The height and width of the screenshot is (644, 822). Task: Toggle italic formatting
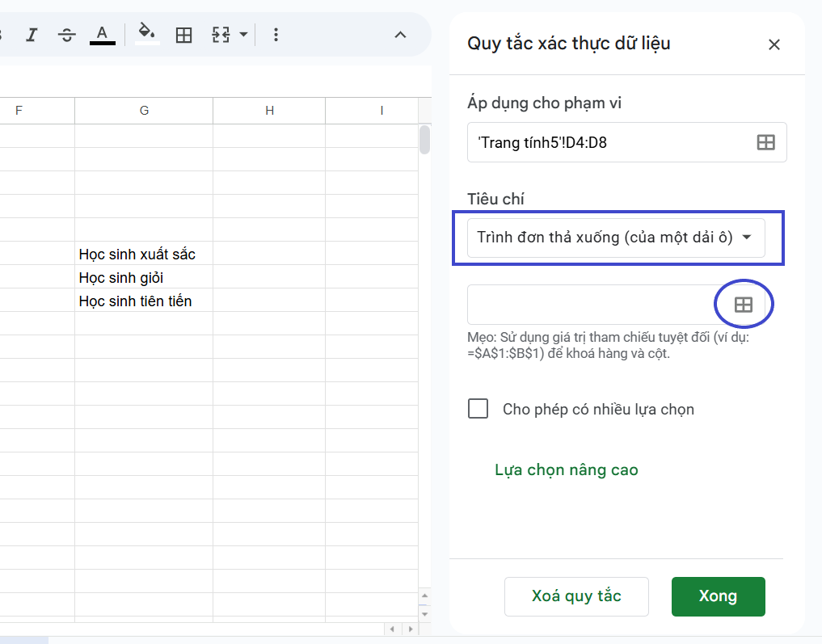click(33, 34)
